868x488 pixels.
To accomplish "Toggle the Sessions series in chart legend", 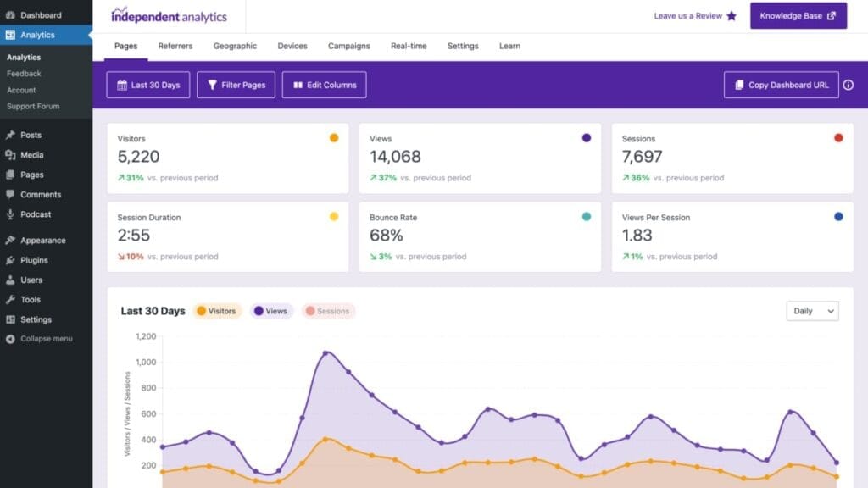I will click(x=327, y=311).
